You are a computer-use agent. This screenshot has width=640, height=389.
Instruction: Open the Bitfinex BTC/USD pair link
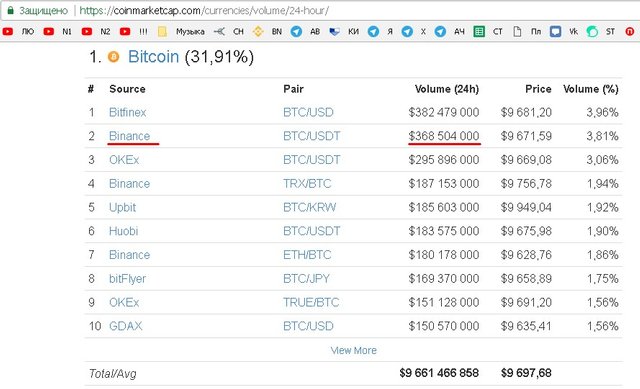(308, 112)
